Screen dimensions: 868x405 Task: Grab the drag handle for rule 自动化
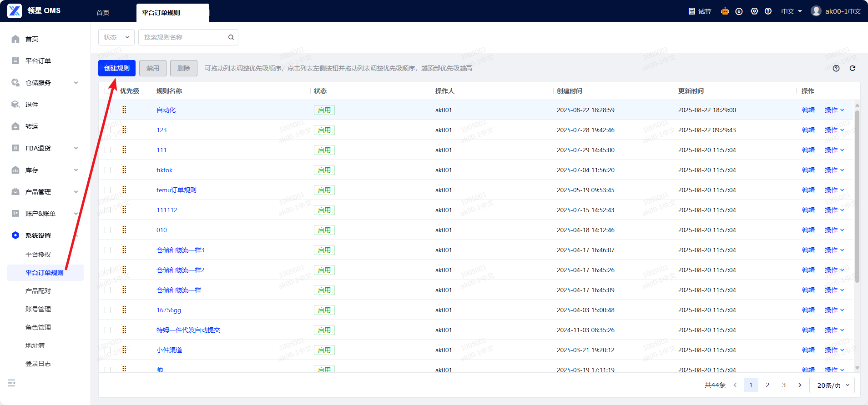click(x=124, y=110)
